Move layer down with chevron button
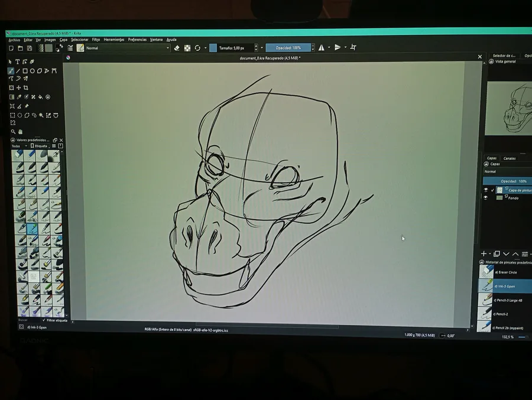The width and height of the screenshot is (532, 400). click(x=506, y=254)
